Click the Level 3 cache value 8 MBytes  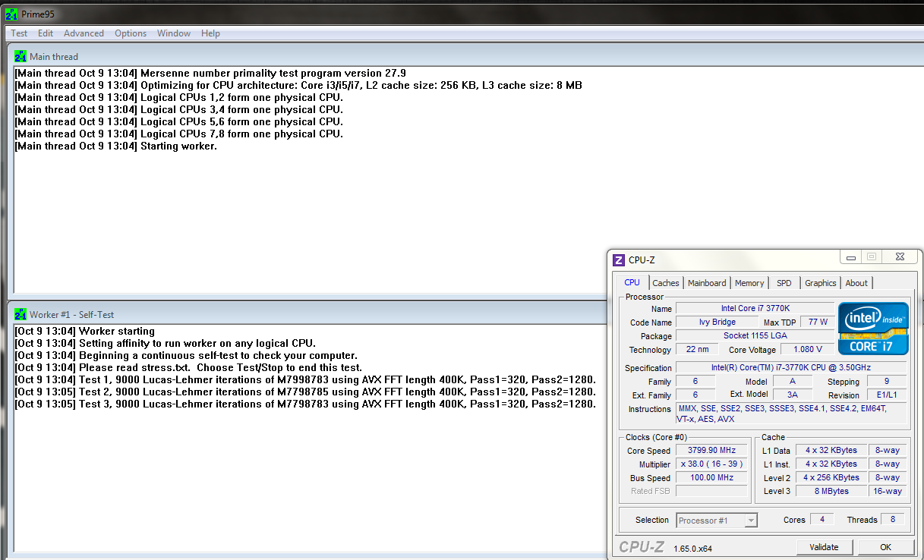click(x=831, y=492)
